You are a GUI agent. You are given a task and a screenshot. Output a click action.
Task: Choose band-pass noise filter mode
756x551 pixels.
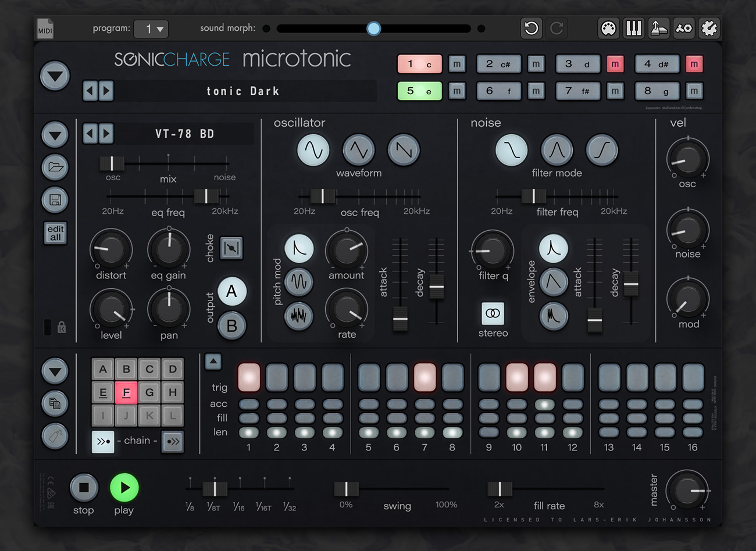pyautogui.click(x=557, y=150)
